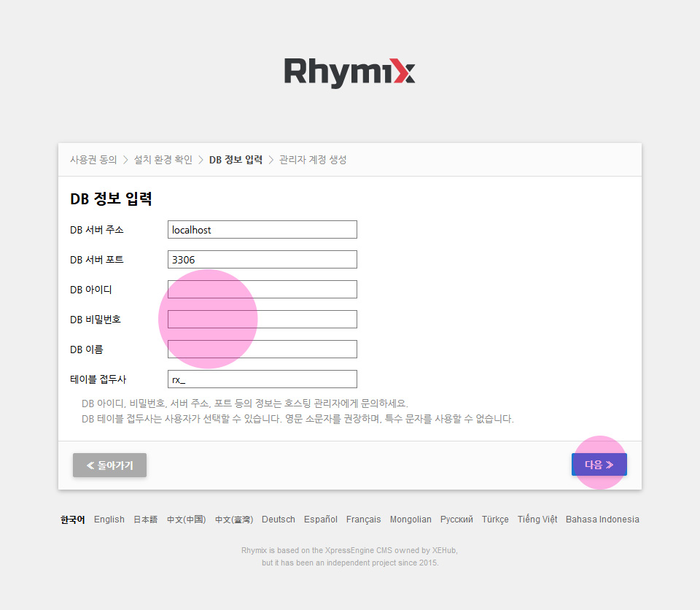Switch language to Türkçe
The image size is (700, 610).
pyautogui.click(x=495, y=520)
